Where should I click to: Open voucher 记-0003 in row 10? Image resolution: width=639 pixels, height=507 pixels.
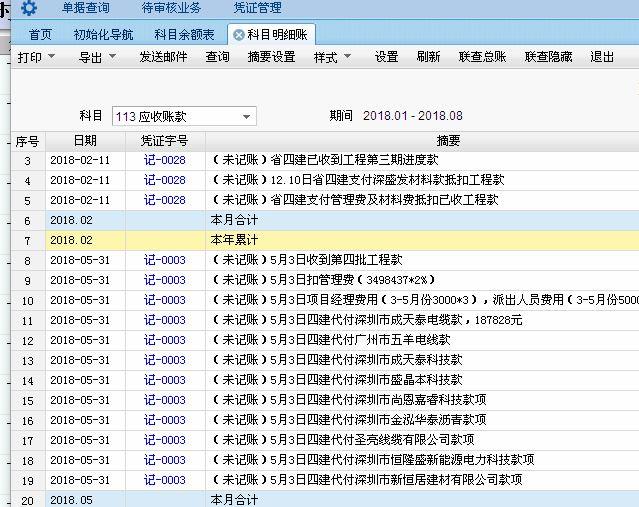[x=165, y=300]
